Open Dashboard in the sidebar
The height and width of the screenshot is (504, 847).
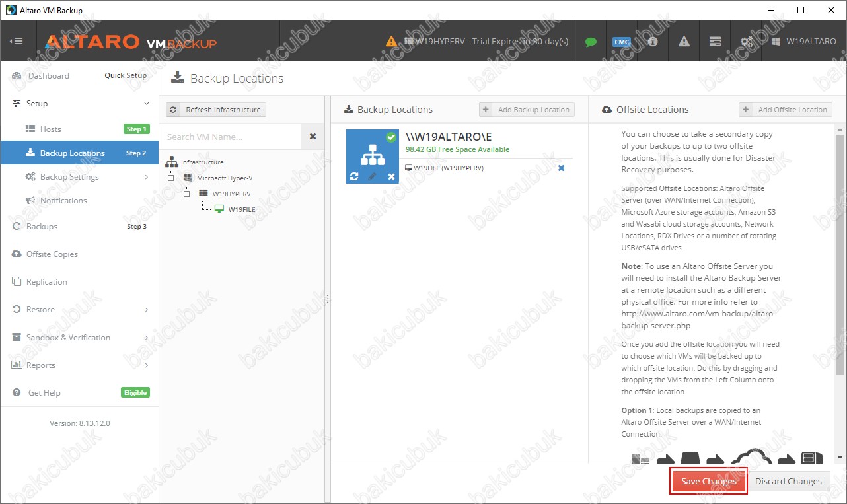(48, 75)
